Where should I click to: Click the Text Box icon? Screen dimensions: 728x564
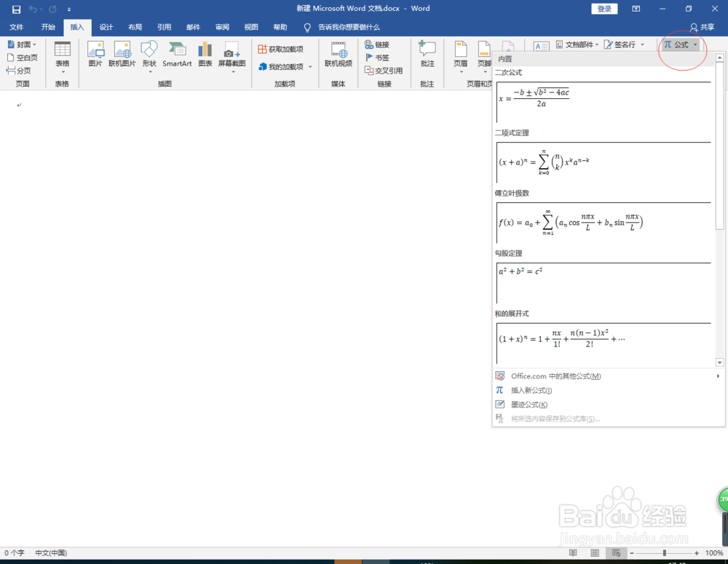pos(542,46)
